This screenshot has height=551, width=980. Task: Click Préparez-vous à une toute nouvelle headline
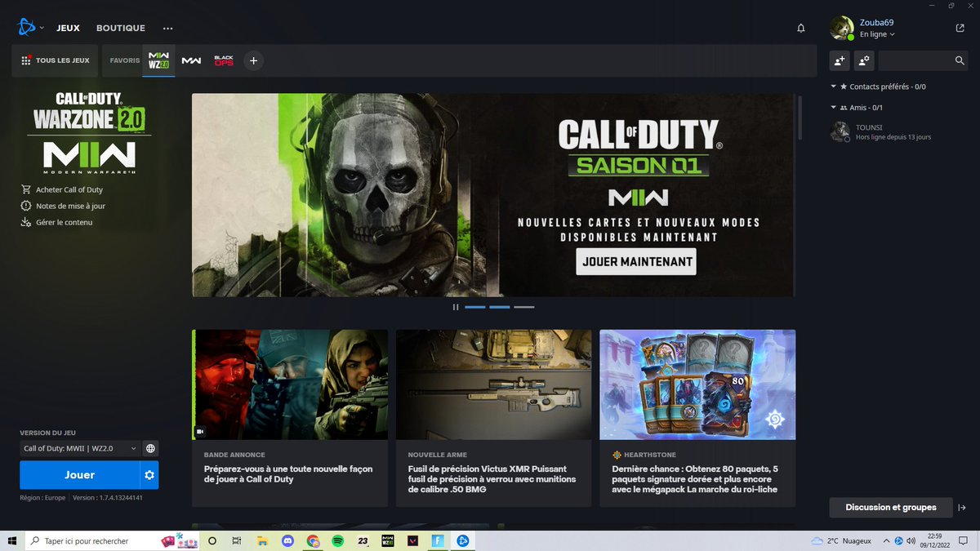pos(288,474)
